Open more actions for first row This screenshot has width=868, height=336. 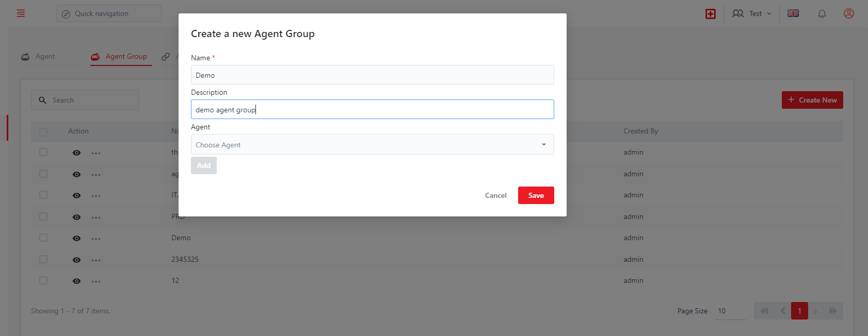tap(96, 154)
